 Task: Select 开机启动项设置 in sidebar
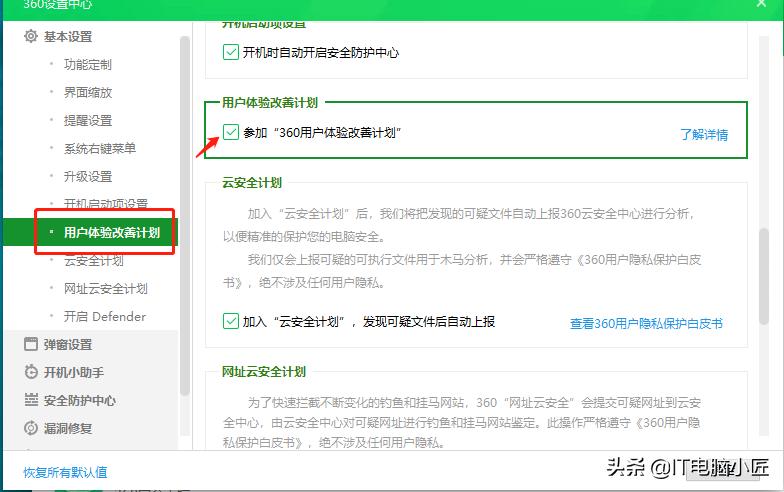(x=106, y=203)
